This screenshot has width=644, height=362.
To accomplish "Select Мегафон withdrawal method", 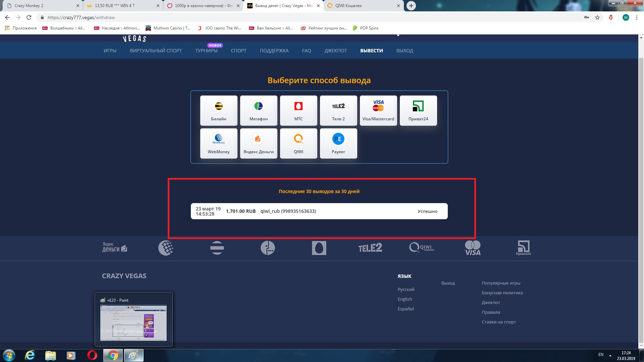I will click(x=259, y=111).
